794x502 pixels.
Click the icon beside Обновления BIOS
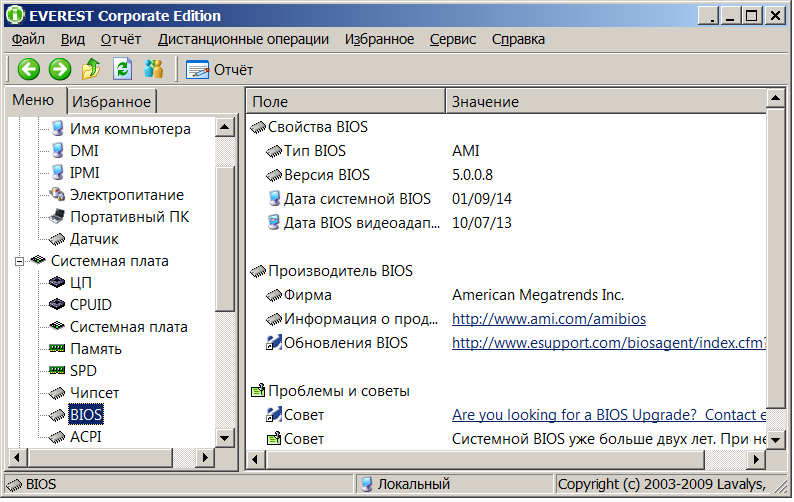[273, 343]
